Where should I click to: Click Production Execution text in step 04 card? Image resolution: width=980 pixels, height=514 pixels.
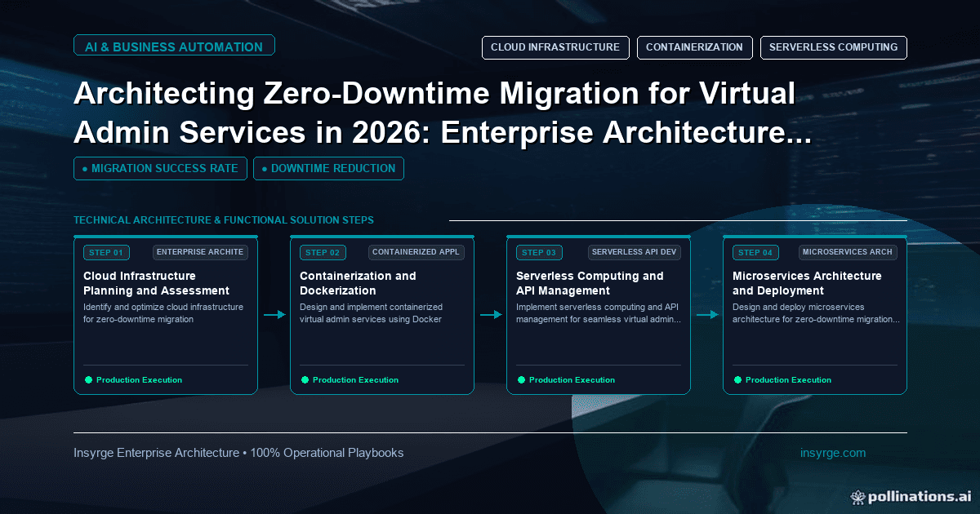pyautogui.click(x=788, y=380)
